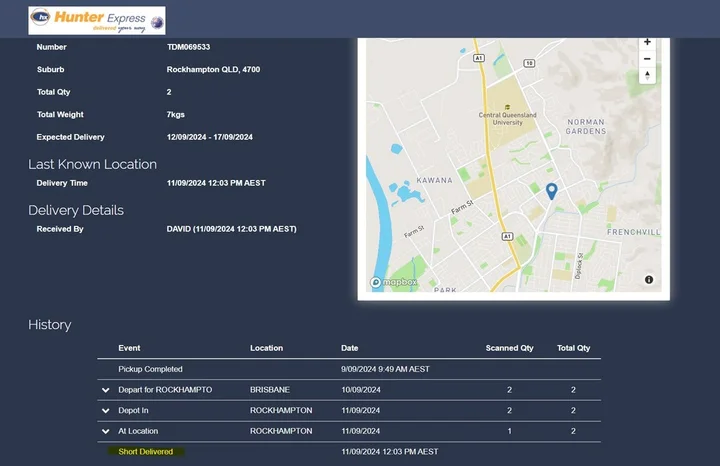Zoom out on the map

coord(647,59)
